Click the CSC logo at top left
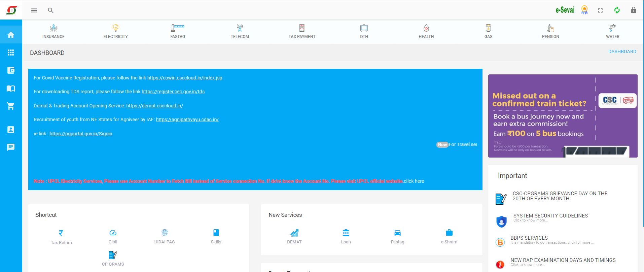The width and height of the screenshot is (644, 272). [11, 10]
